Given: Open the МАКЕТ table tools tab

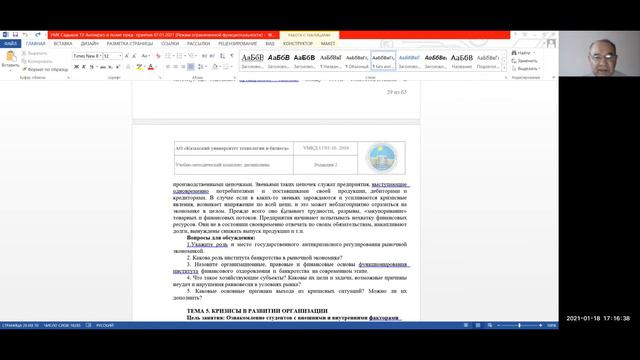Looking at the screenshot, I should [x=328, y=44].
